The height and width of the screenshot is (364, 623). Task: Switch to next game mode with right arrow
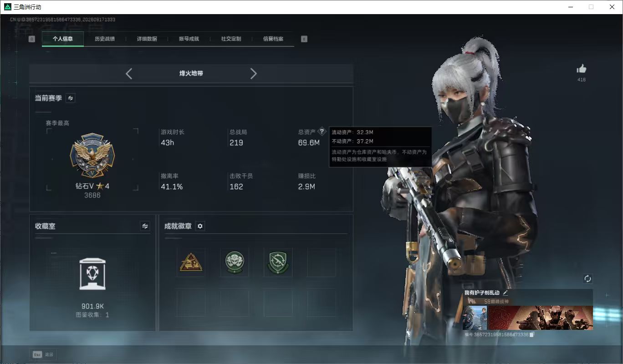[x=254, y=74]
